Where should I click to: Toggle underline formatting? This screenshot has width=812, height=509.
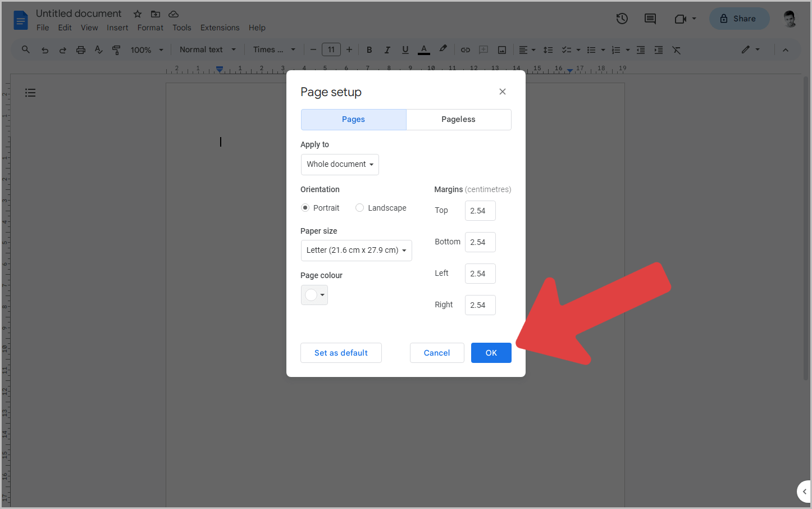point(405,49)
